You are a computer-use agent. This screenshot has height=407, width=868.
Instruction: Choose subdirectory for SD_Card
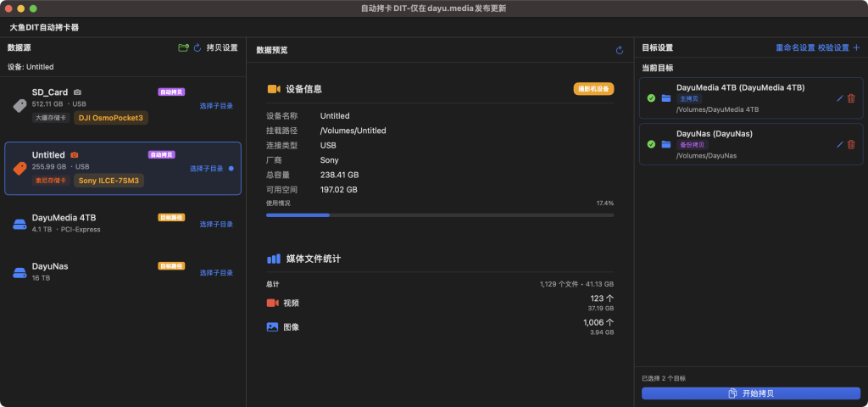tap(216, 106)
